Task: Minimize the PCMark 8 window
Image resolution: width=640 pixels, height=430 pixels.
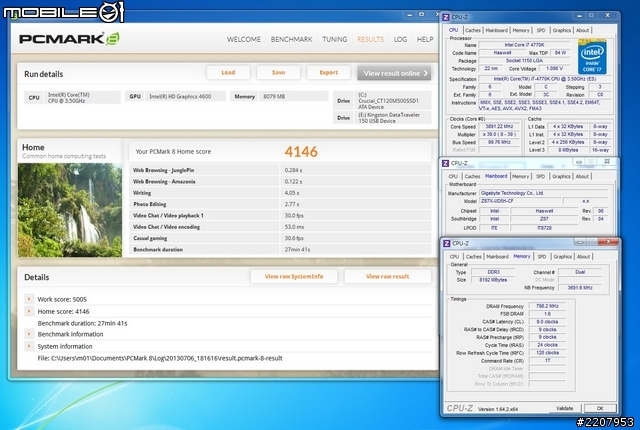Action: click(409, 15)
